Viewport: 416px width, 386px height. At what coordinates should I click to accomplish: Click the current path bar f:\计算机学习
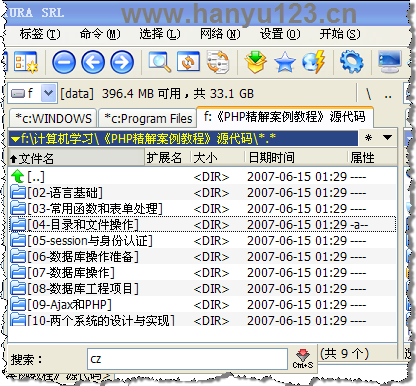(x=183, y=138)
